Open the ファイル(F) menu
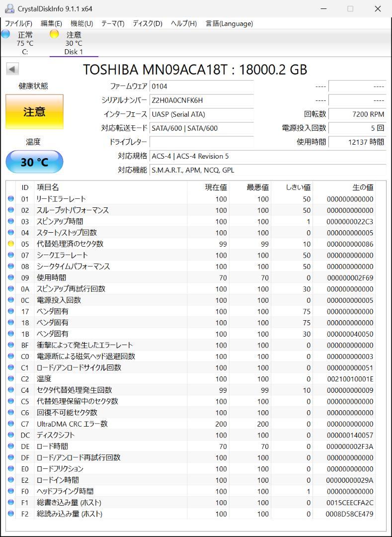 pyautogui.click(x=18, y=24)
